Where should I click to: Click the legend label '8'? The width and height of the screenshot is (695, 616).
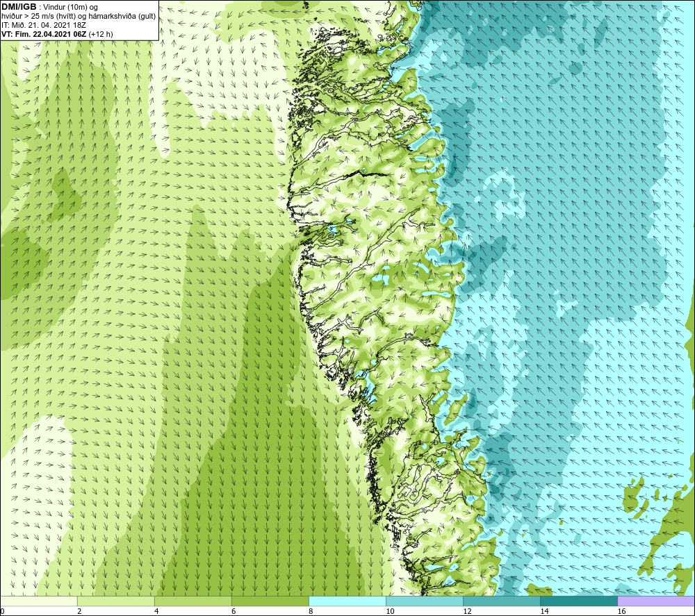point(311,612)
